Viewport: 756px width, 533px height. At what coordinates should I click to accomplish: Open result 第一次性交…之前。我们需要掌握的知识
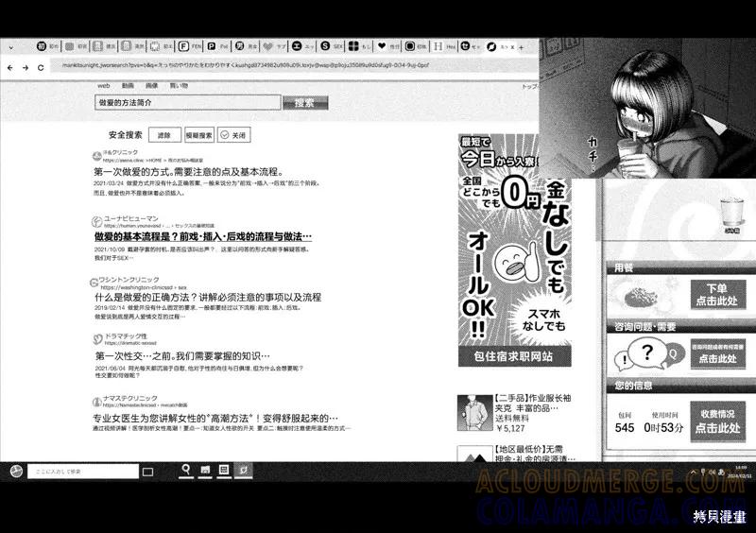point(182,356)
